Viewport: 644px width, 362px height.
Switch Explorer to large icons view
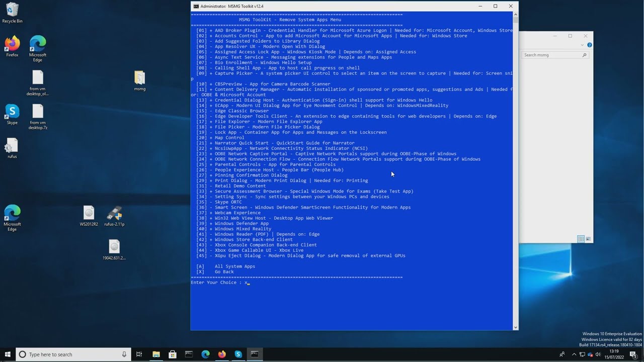588,239
